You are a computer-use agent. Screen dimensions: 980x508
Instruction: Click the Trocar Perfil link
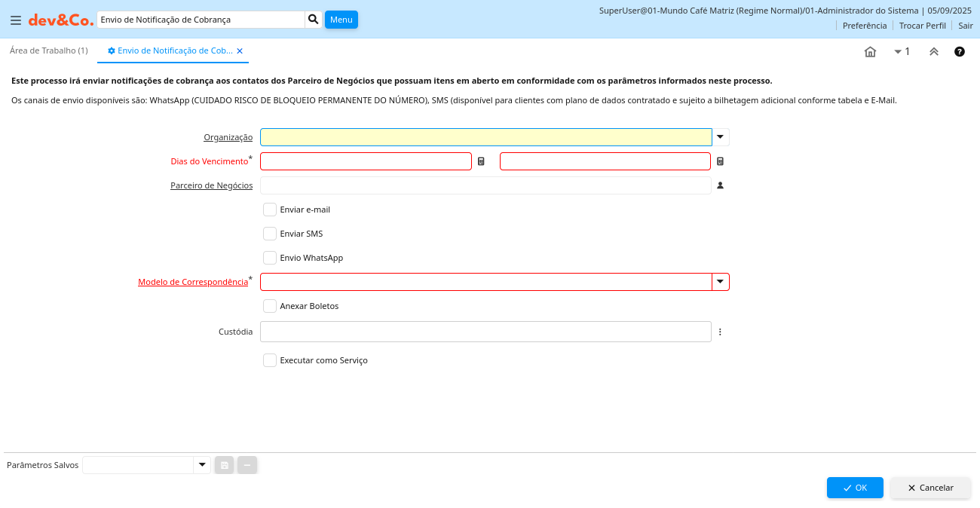point(922,26)
